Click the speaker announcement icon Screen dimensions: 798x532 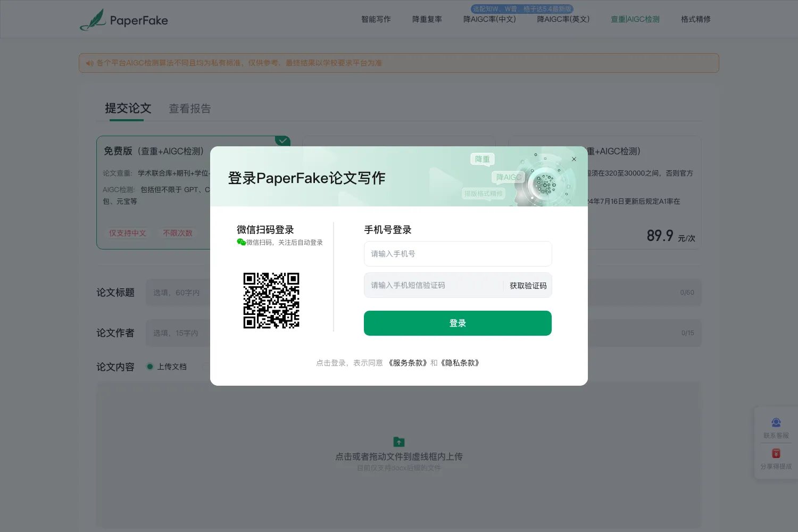click(89, 63)
